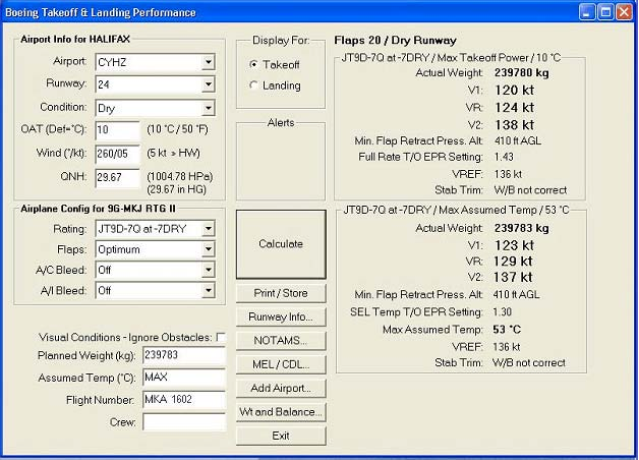Click the V2 value 137 kt
The height and width of the screenshot is (460, 639).
click(x=513, y=277)
